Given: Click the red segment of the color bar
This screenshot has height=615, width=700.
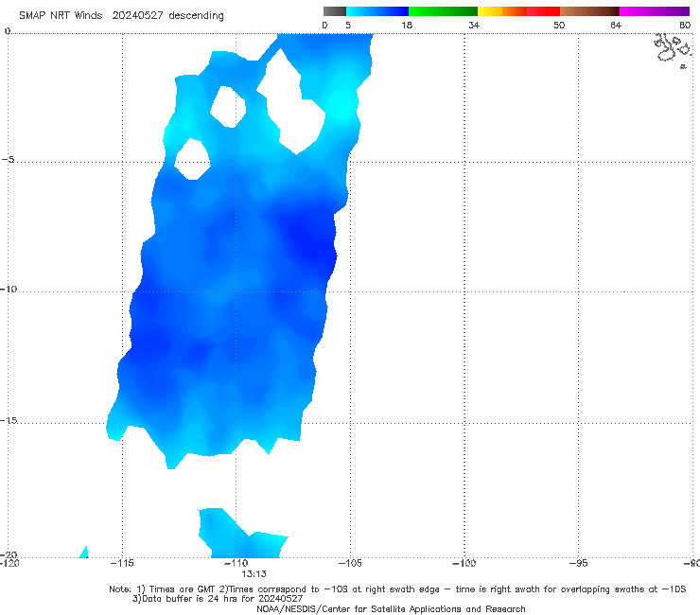Looking at the screenshot, I should pos(543,11).
